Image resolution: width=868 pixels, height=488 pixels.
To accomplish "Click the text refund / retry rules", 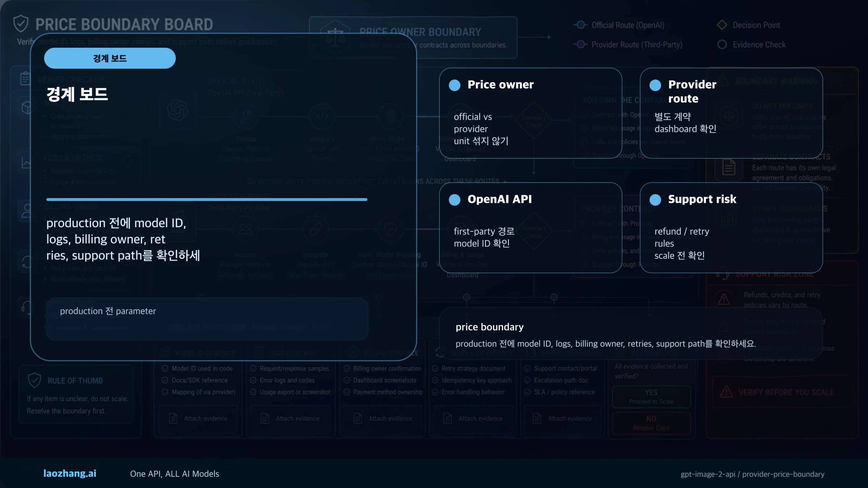I will pyautogui.click(x=682, y=237).
